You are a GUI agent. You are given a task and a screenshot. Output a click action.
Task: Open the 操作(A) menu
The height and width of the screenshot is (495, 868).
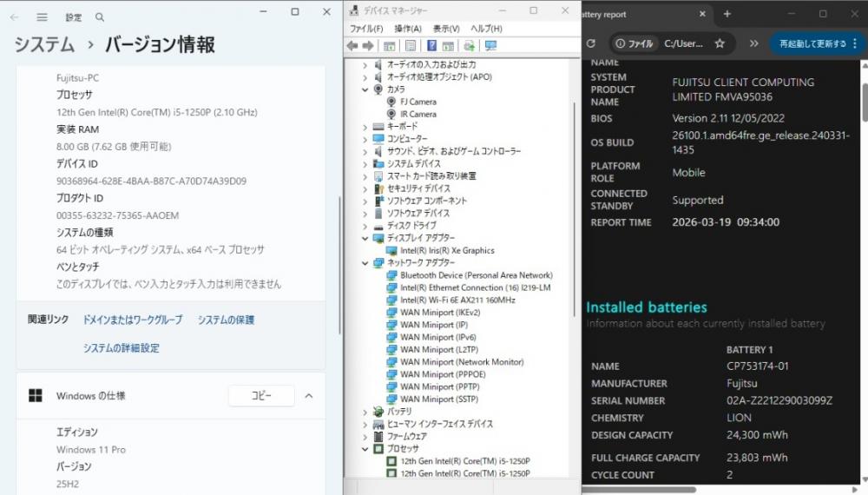coord(407,29)
